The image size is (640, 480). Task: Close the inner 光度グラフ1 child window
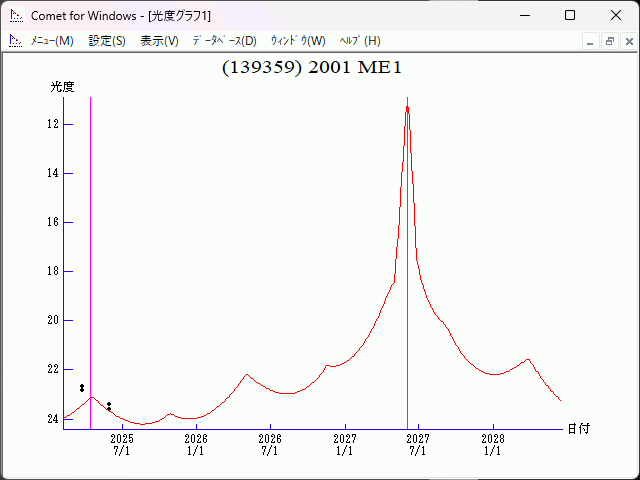(627, 41)
